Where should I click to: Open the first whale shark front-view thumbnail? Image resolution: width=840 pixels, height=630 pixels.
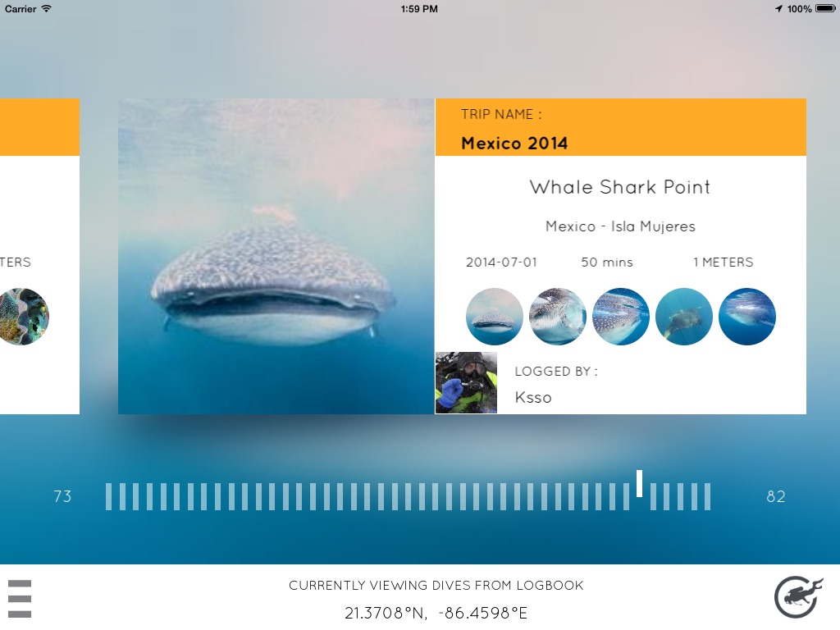pos(495,317)
